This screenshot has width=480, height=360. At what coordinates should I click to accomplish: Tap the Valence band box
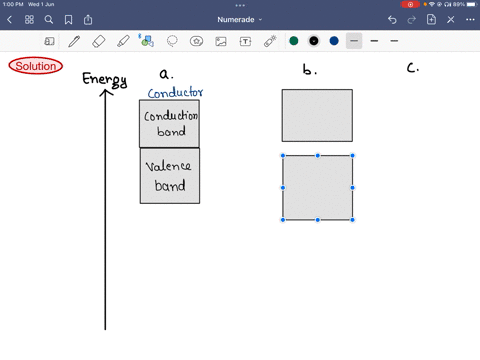click(x=170, y=176)
